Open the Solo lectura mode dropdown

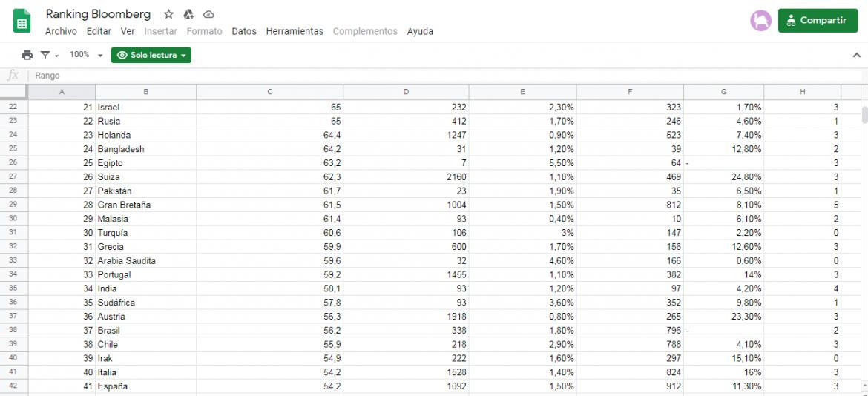151,55
